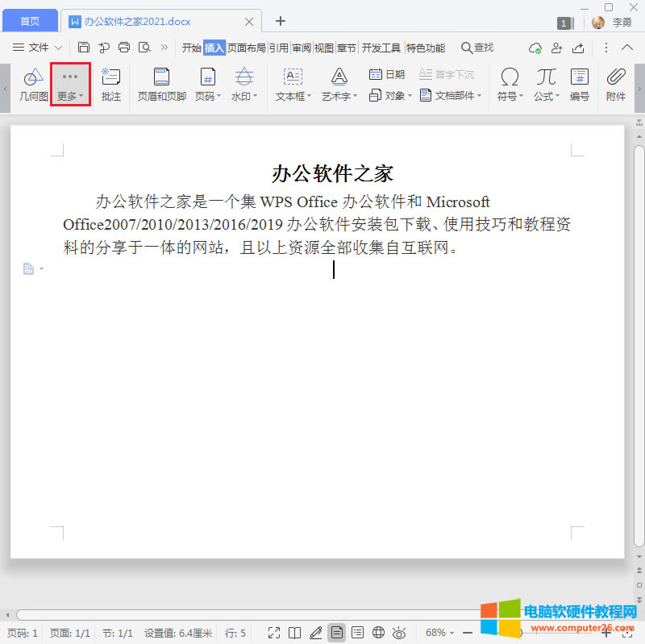Viewport: 645px width, 644px height.
Task: Apply drop cap using 首字下沉 icon
Action: pos(448,73)
